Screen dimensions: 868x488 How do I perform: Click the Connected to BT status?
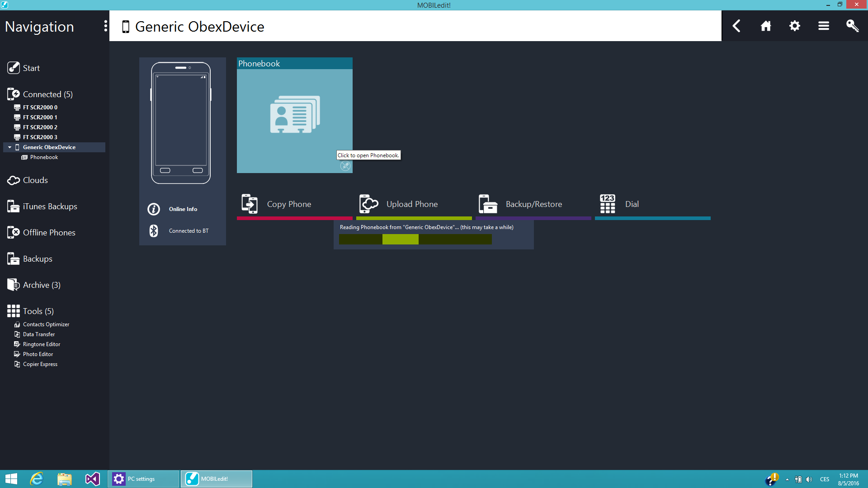188,231
